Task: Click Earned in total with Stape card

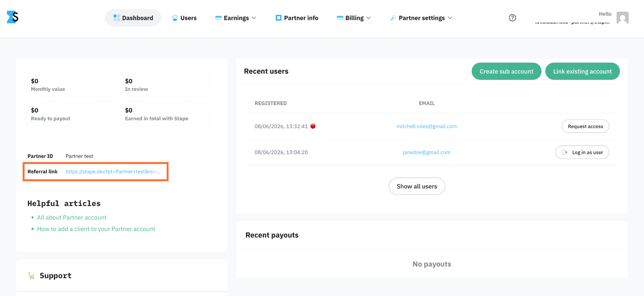Action: 165,114
